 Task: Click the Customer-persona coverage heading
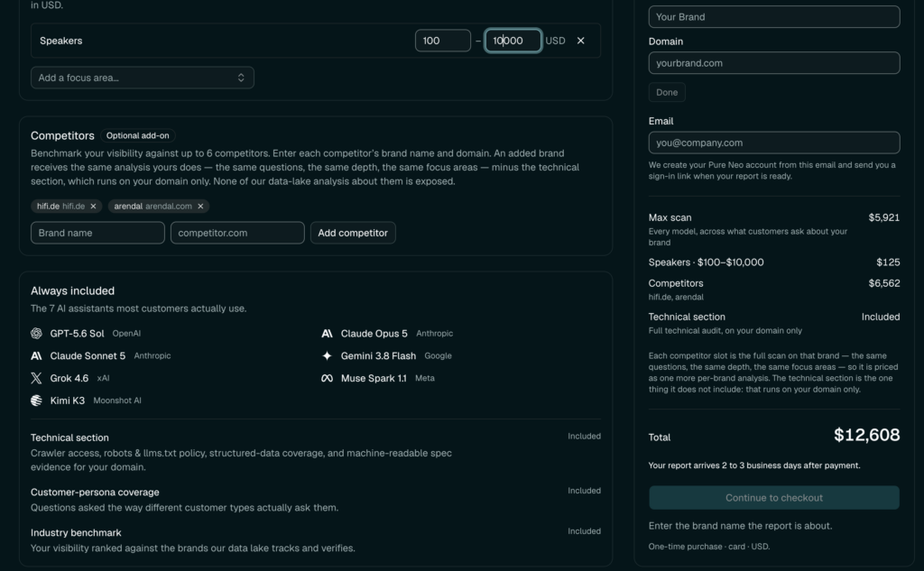(x=95, y=492)
